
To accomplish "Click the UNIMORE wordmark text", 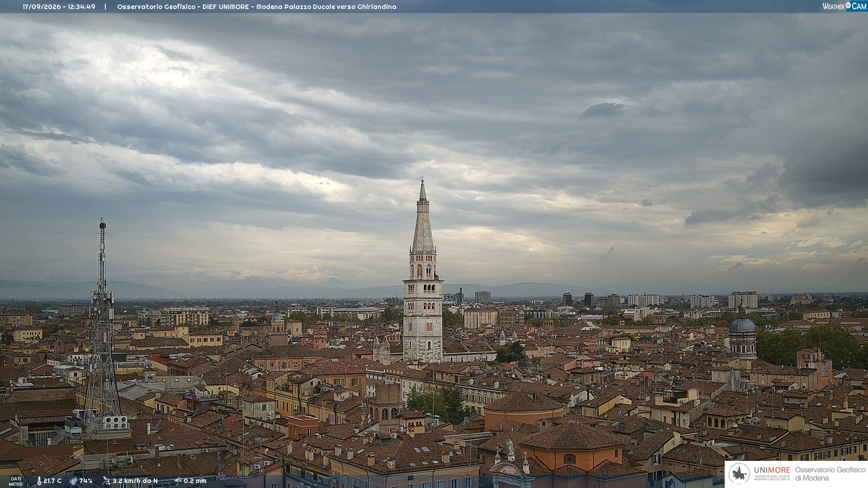I will tap(772, 470).
